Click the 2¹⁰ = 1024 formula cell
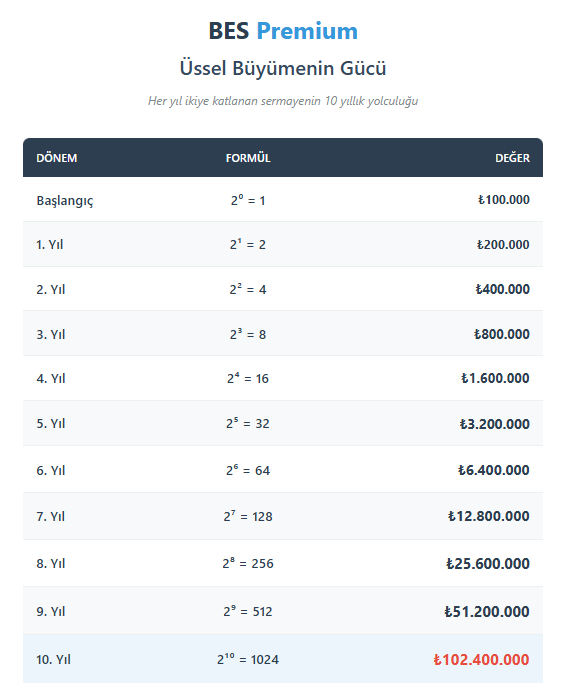The width and height of the screenshot is (566, 696). 248,660
